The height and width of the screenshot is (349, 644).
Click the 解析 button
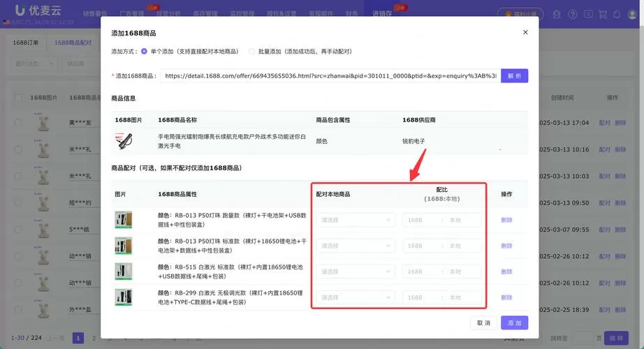click(x=514, y=75)
